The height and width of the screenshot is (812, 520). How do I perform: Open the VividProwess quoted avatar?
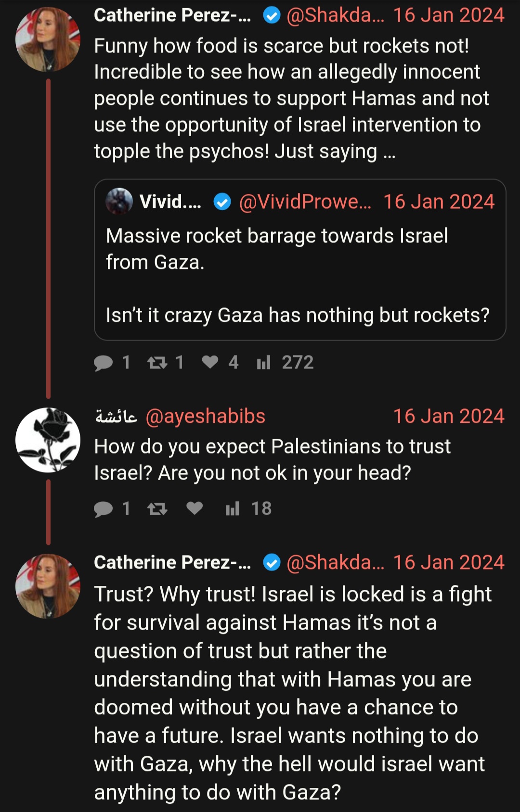[x=119, y=201]
